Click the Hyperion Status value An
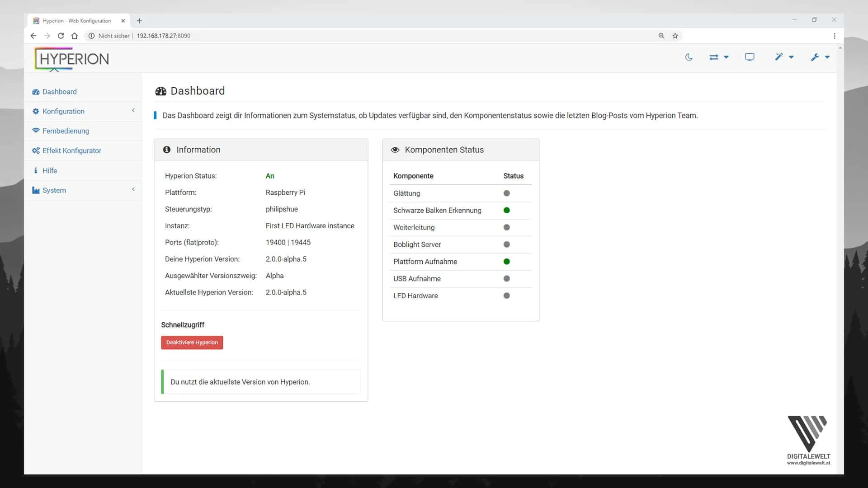The image size is (868, 488). 270,176
